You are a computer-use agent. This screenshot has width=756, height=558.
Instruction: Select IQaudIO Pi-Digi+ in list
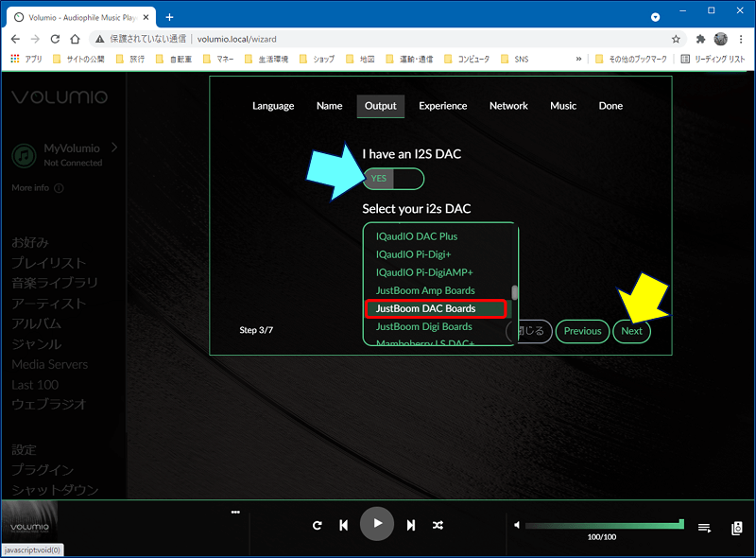(x=413, y=254)
